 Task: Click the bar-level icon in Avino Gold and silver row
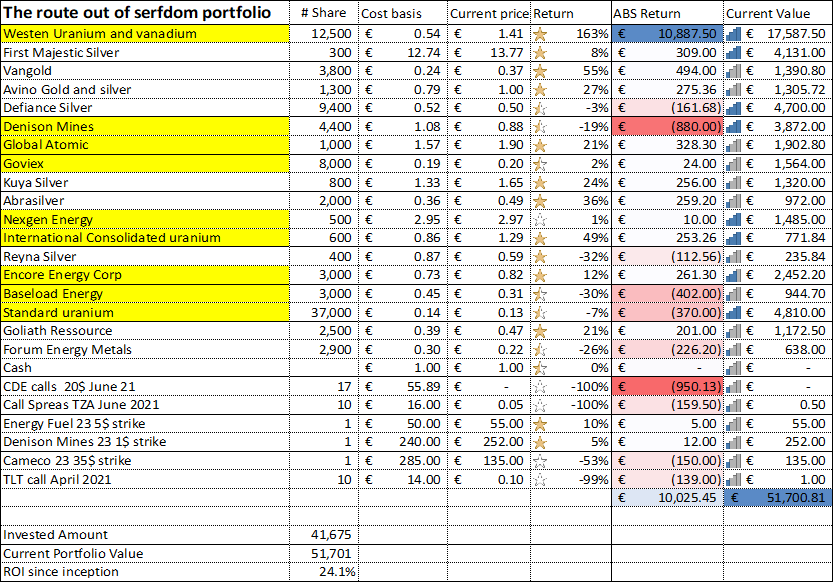click(733, 90)
